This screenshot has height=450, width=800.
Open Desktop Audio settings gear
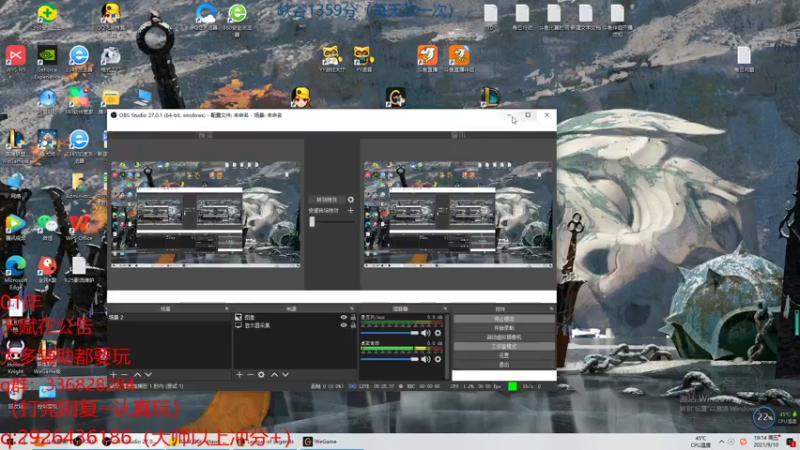(438, 359)
